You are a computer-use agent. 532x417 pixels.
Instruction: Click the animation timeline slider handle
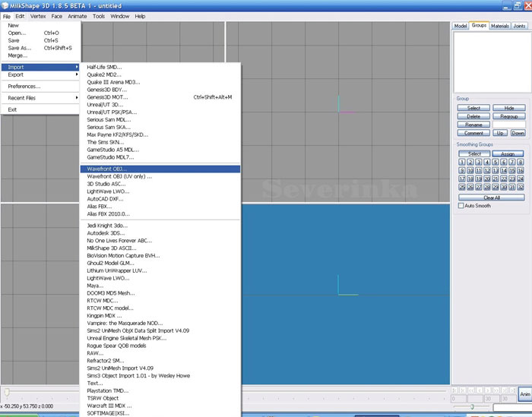(x=8, y=392)
